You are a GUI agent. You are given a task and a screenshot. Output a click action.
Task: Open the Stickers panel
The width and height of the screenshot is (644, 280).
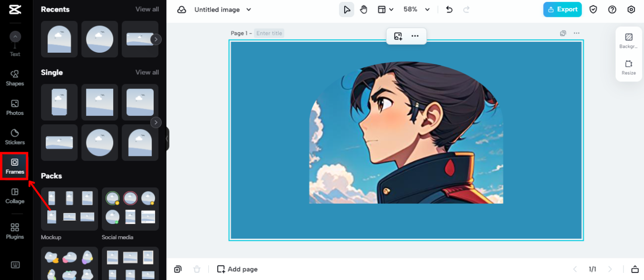click(15, 137)
